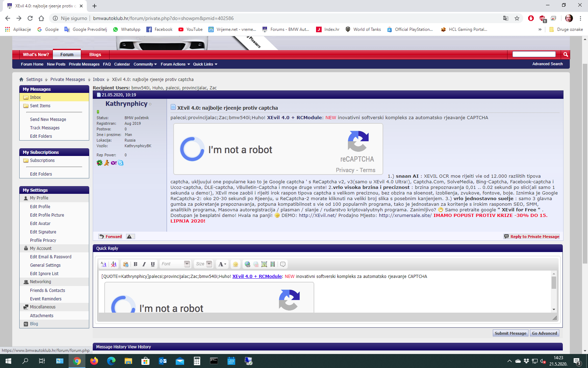Click the Insert Link globe icon
The height and width of the screenshot is (368, 588).
(247, 264)
